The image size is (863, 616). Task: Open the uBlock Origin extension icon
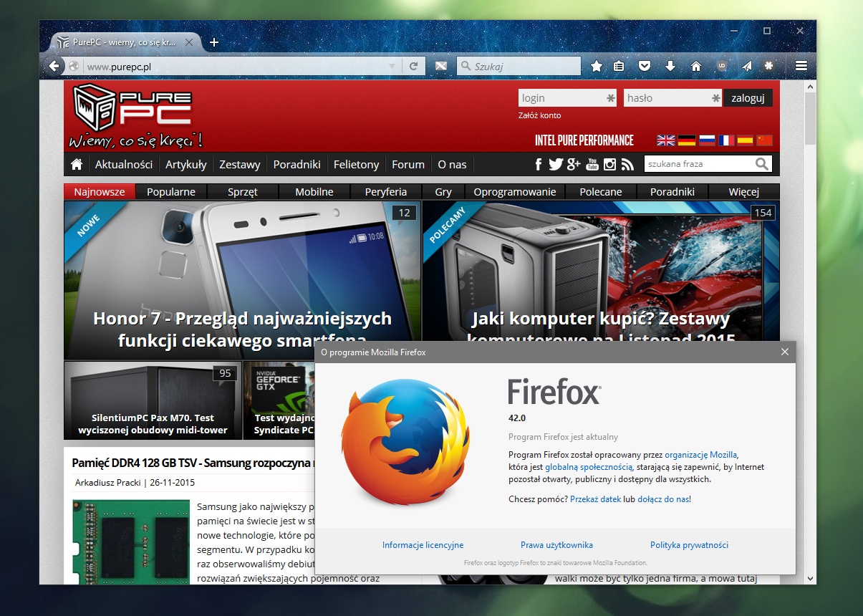pyautogui.click(x=721, y=66)
